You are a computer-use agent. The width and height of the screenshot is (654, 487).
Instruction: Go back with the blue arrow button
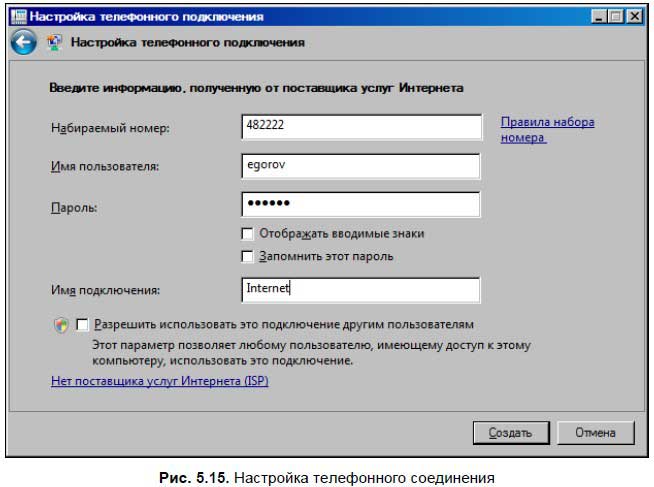tap(23, 42)
